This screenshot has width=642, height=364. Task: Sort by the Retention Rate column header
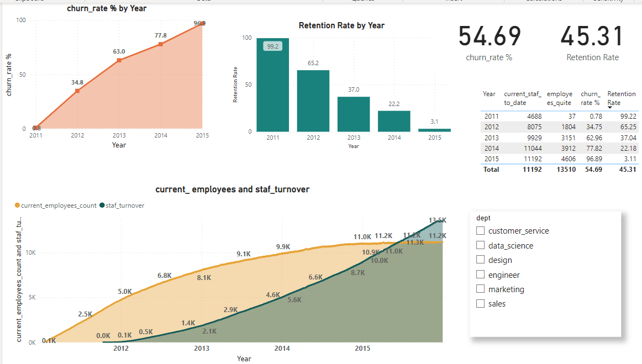tap(622, 97)
